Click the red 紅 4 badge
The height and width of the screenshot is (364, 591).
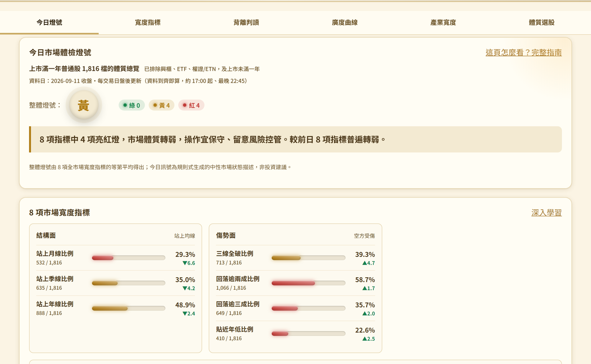point(191,105)
